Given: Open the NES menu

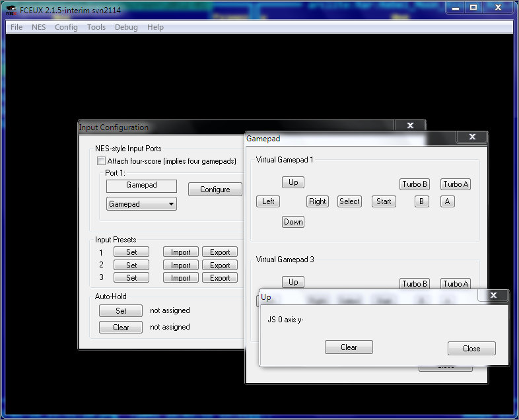Looking at the screenshot, I should 39,27.
